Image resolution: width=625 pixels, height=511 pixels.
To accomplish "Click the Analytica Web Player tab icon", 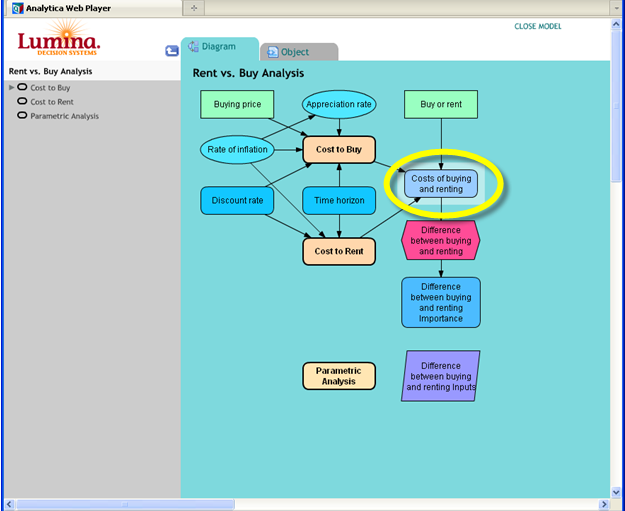I will [x=17, y=8].
